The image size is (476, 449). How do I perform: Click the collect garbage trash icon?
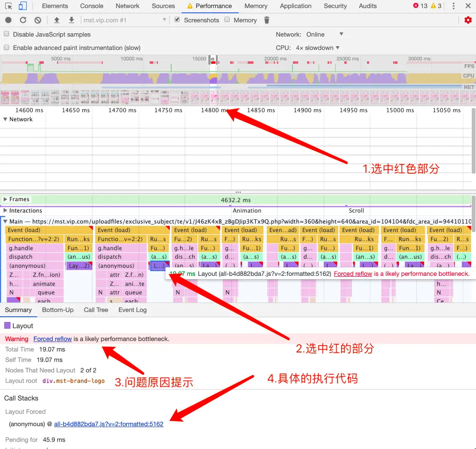(x=267, y=20)
